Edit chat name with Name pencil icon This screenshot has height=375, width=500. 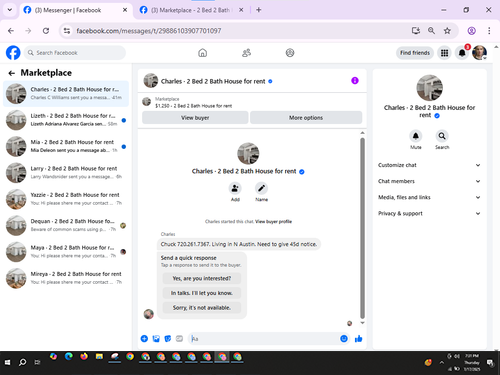pos(261,188)
